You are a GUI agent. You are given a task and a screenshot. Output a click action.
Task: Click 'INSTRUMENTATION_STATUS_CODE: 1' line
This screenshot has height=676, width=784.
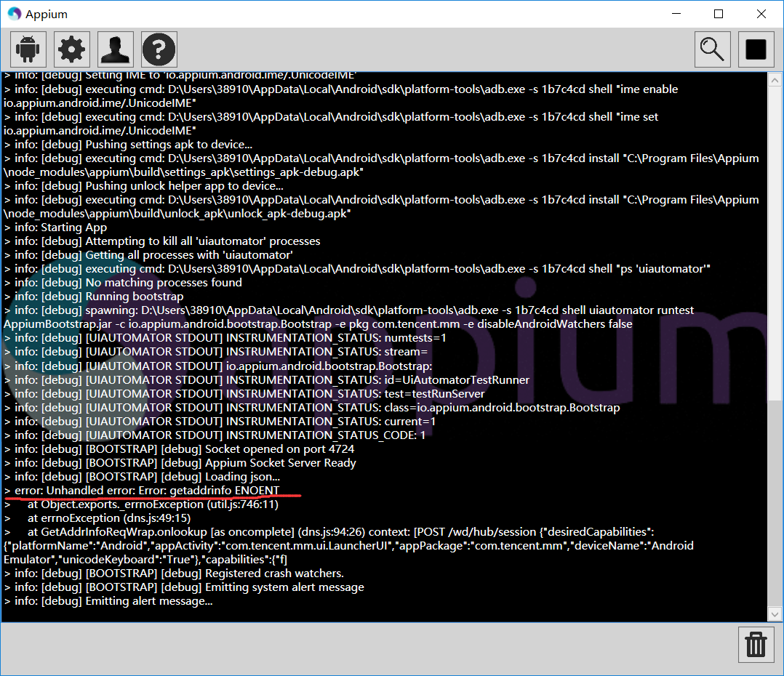click(215, 435)
